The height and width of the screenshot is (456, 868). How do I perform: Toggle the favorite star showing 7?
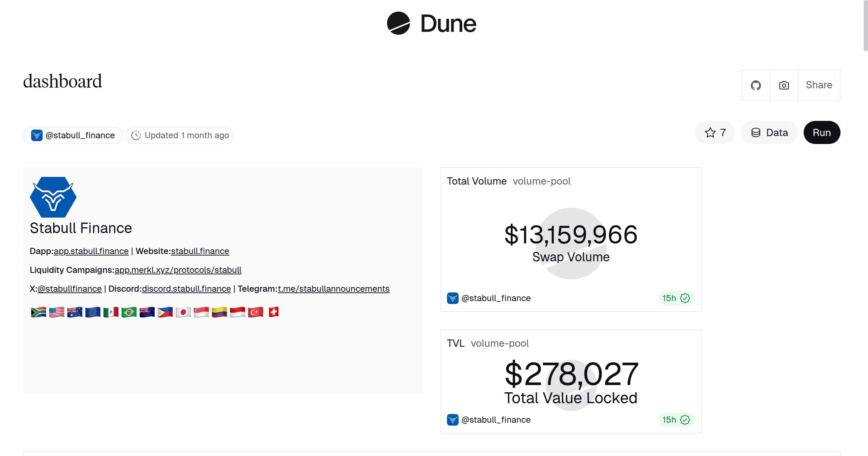tap(714, 132)
